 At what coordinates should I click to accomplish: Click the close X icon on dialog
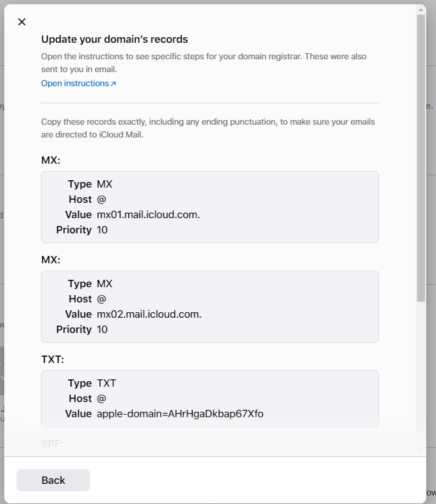point(21,21)
